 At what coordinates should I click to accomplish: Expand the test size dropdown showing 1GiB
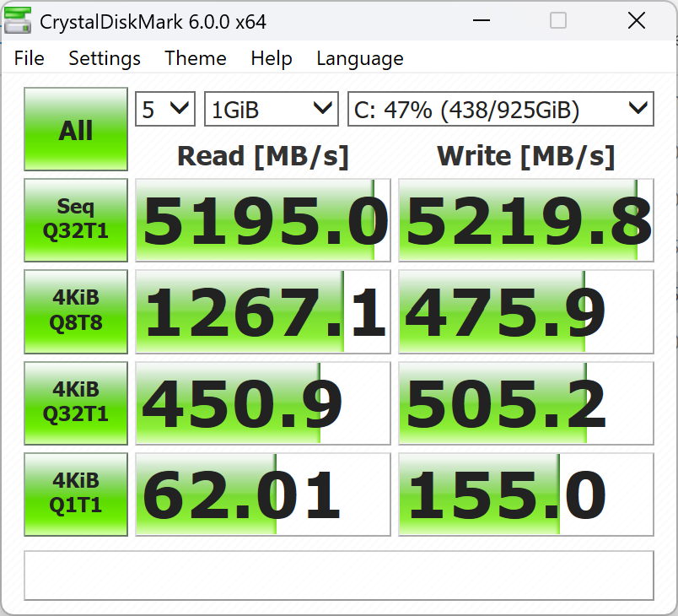click(x=271, y=109)
